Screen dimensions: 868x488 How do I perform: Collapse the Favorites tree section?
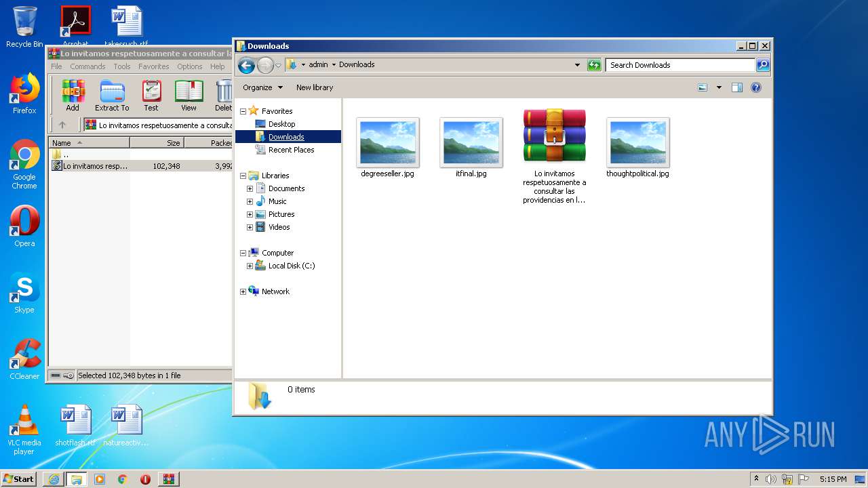243,111
